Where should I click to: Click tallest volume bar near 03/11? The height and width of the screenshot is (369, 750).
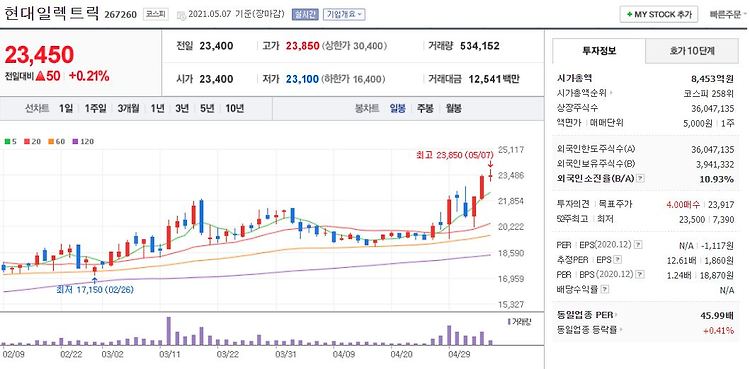[168, 331]
